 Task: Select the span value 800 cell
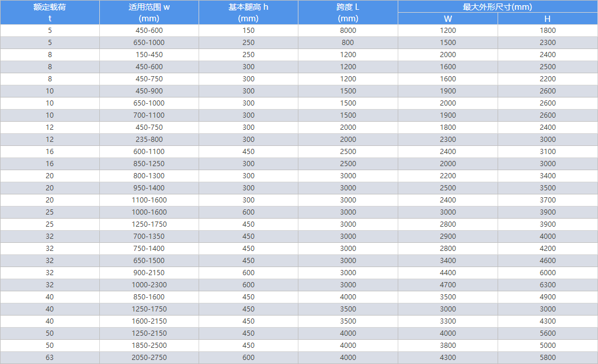[348, 42]
